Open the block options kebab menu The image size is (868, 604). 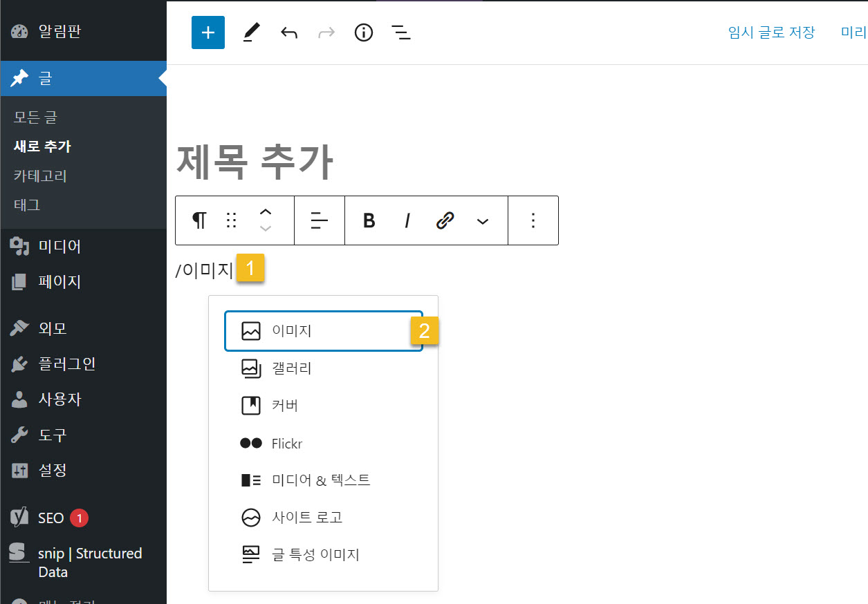tap(533, 220)
